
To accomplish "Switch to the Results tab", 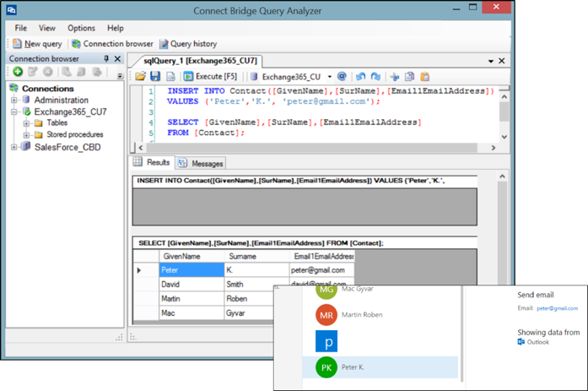I will tap(152, 162).
